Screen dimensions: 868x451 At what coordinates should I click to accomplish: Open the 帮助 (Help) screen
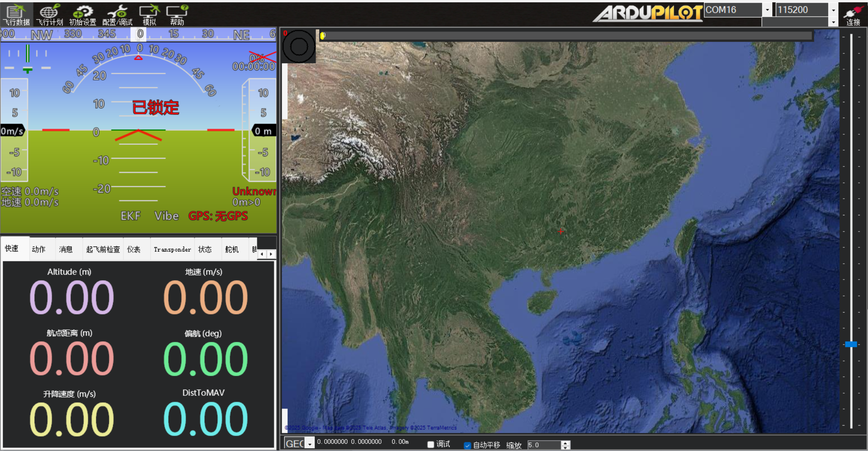pyautogui.click(x=177, y=14)
